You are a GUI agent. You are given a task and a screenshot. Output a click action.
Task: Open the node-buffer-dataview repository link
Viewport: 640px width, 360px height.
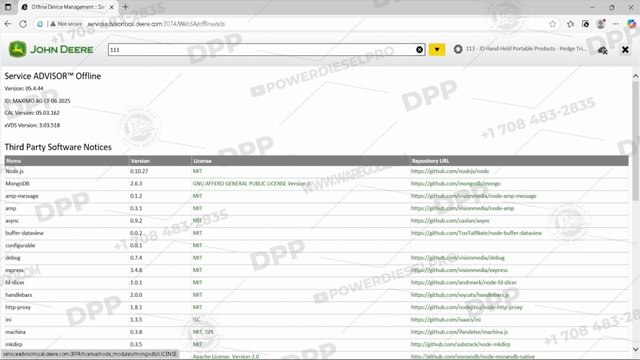[x=476, y=233]
